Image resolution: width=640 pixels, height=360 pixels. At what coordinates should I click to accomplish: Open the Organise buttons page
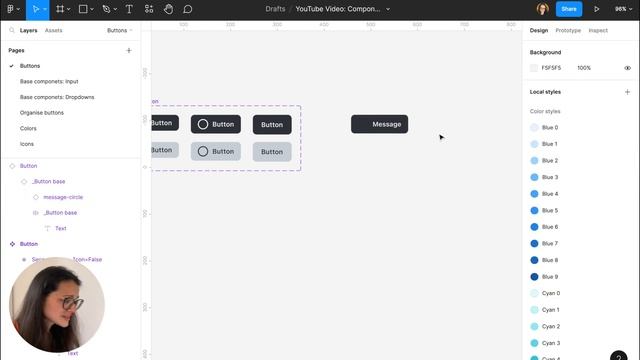(42, 113)
